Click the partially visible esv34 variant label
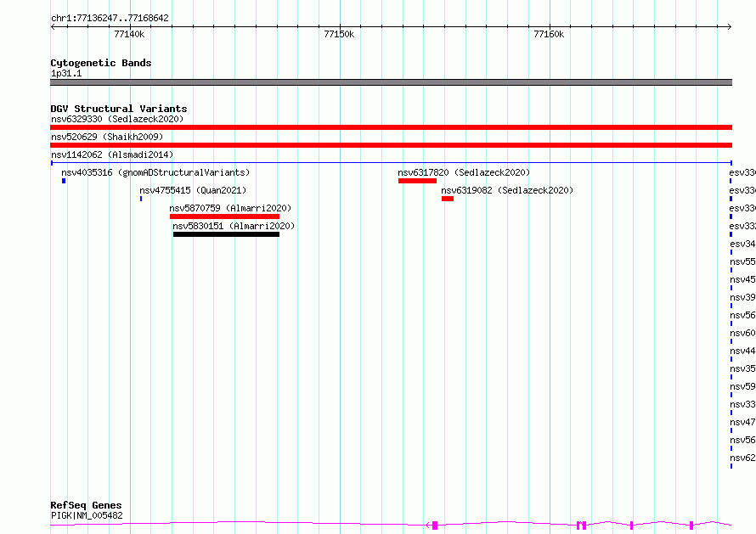Viewport: 756px width, 534px height. pyautogui.click(x=742, y=244)
